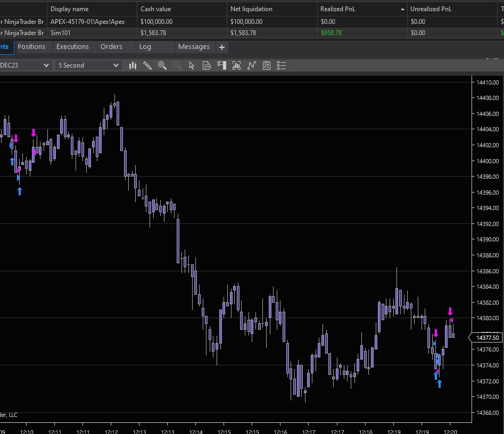Add a new tab with plus button
Viewport: 504px width, 434px height.
pyautogui.click(x=222, y=47)
